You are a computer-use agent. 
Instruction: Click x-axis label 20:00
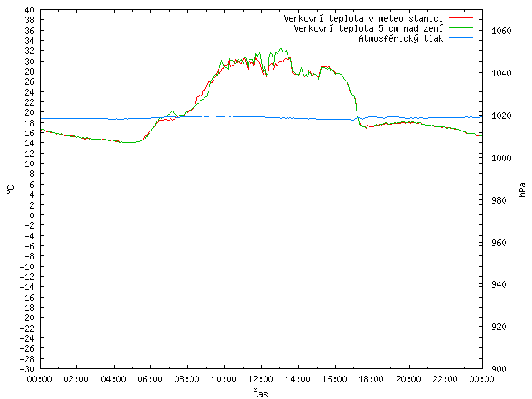click(408, 379)
